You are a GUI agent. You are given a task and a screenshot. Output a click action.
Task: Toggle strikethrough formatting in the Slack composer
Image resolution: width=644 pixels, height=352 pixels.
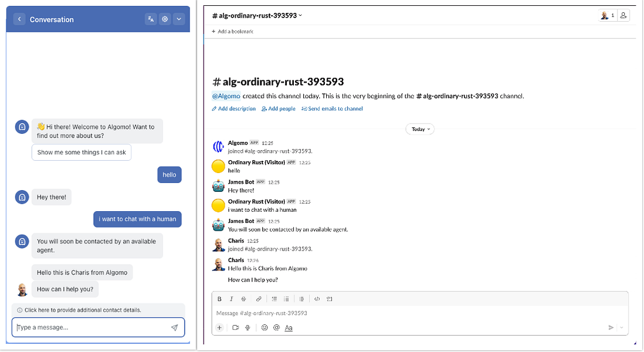click(243, 299)
